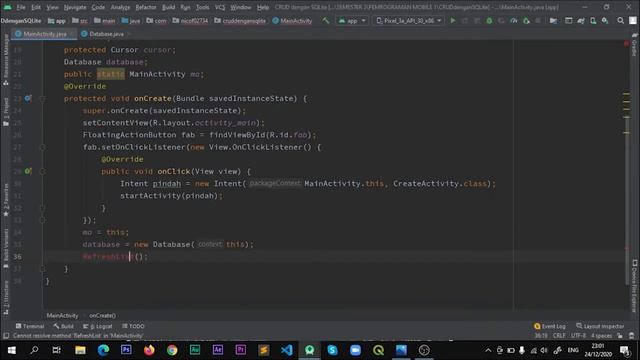
Task: Open the 4 spaces indent selector
Action: pyautogui.click(x=601, y=336)
